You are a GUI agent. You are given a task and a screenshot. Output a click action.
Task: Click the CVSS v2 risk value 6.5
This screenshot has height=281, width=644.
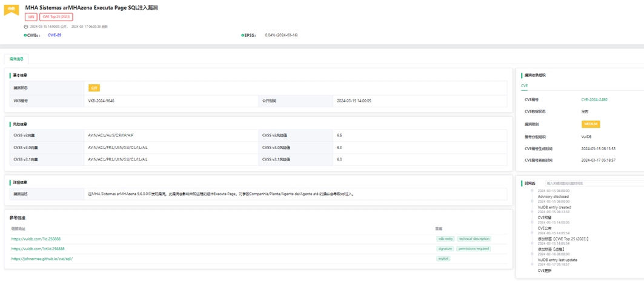pos(339,135)
